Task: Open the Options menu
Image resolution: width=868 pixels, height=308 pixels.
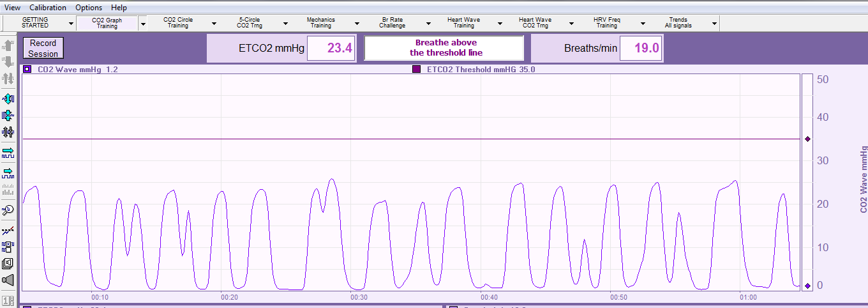Action: (x=88, y=8)
